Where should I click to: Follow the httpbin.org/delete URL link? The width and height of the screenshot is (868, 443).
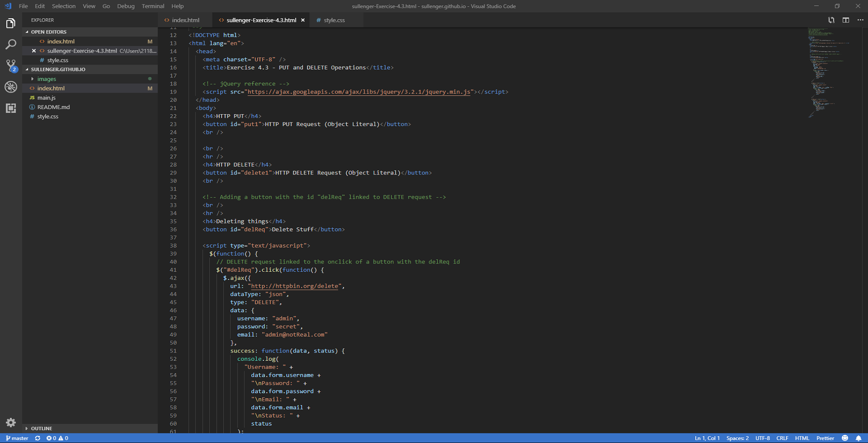(x=295, y=286)
